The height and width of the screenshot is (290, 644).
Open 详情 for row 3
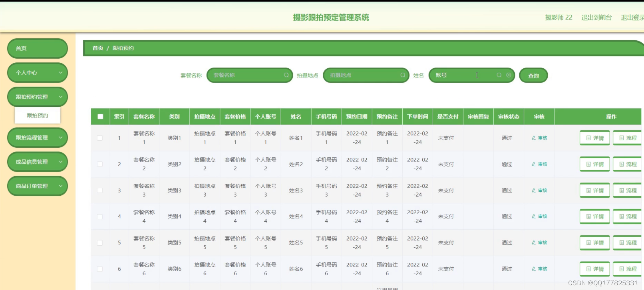point(595,191)
